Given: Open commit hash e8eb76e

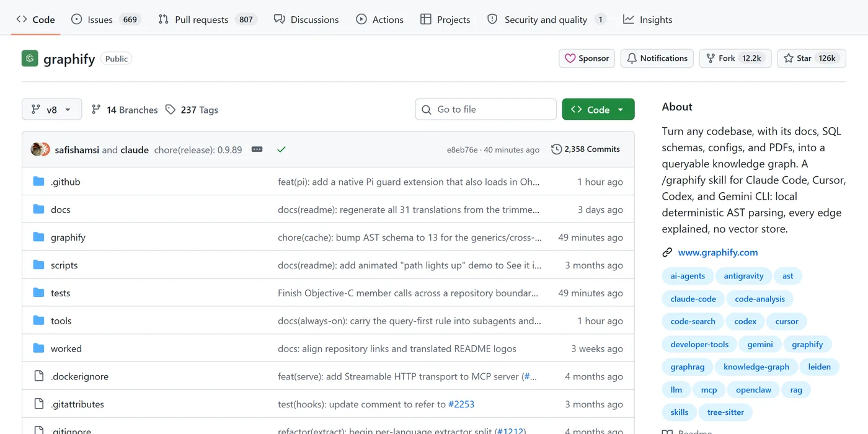Looking at the screenshot, I should 463,149.
